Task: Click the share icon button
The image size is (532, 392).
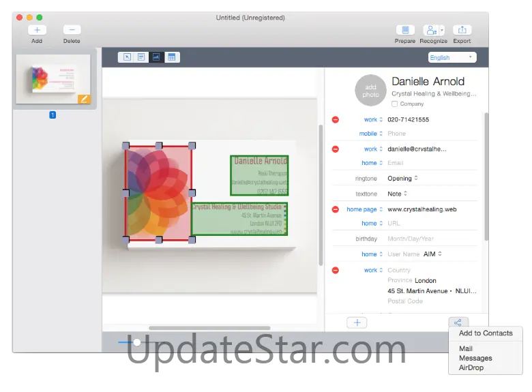Action: pos(458,322)
